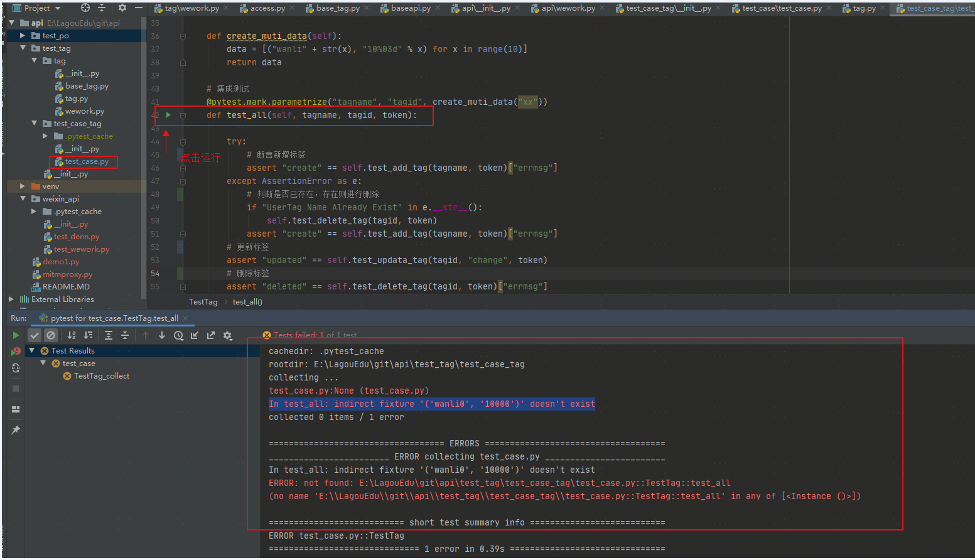Viewport: 975px width, 560px height.
Task: Click Export Test Results icon
Action: pos(211,335)
